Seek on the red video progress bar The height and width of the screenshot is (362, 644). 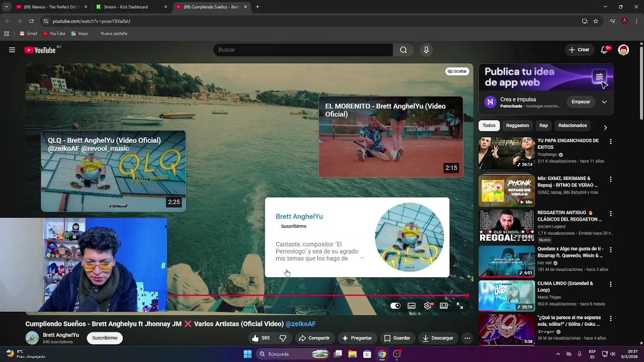pos(317,296)
